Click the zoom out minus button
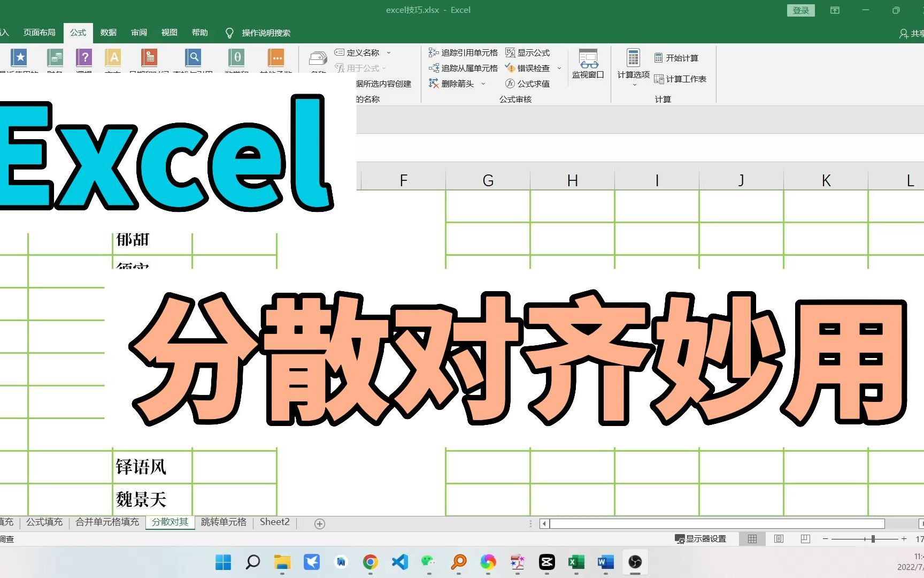924x578 pixels. [x=826, y=539]
